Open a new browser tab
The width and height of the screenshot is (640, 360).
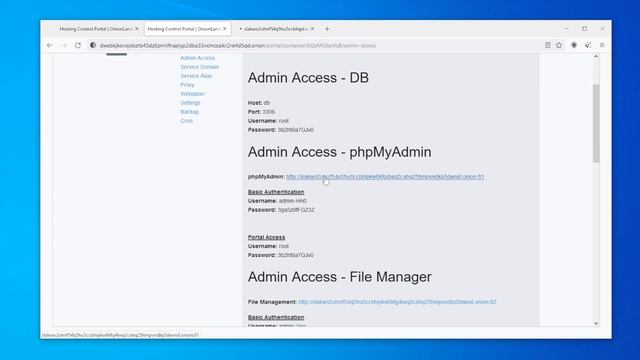coord(327,29)
